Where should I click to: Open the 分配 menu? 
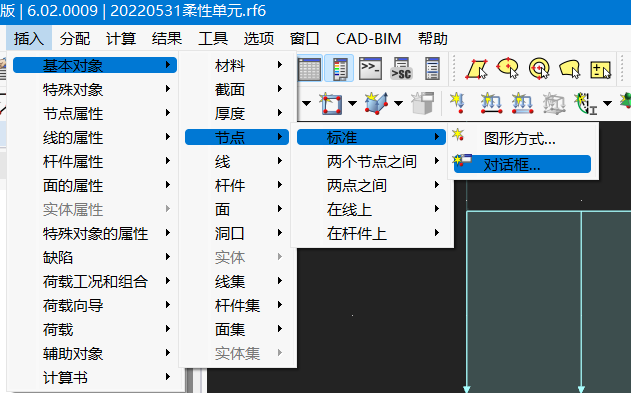pos(75,39)
